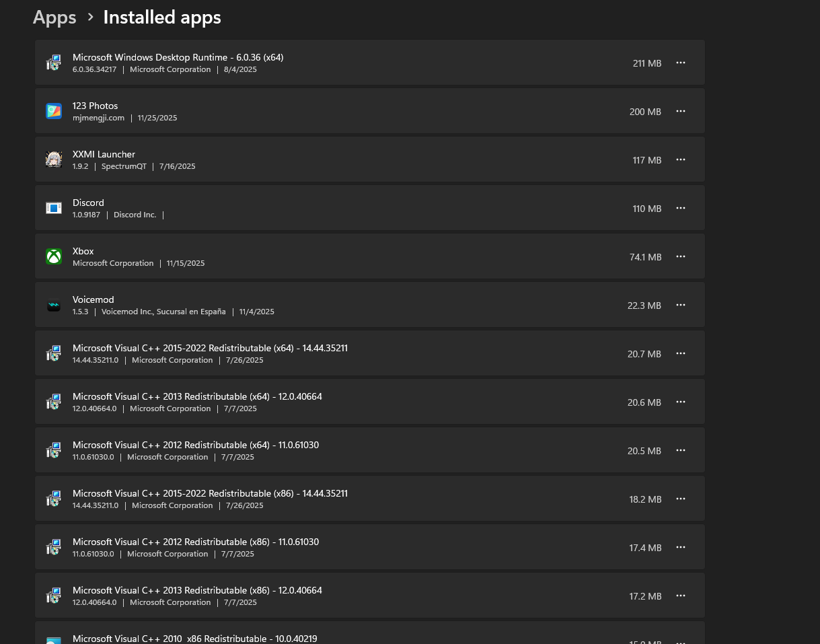Click Visual C++ 2013 x64 installer icon
The height and width of the screenshot is (644, 820).
(54, 402)
